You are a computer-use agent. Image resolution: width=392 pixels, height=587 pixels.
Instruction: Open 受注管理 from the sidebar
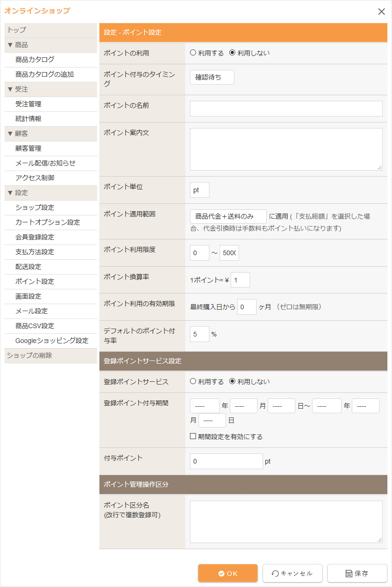(28, 104)
